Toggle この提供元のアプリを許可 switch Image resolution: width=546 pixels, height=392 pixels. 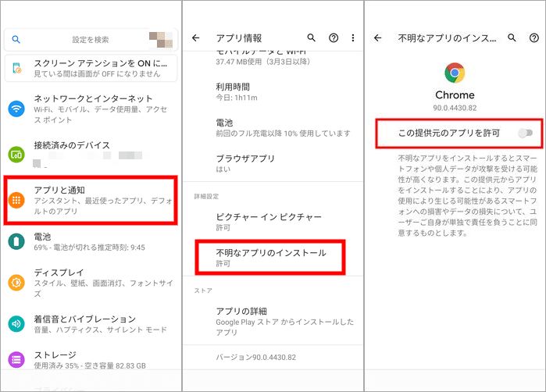pos(525,133)
